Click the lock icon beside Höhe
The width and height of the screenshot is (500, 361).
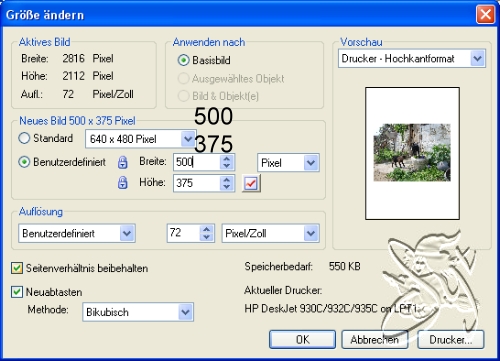tap(123, 183)
